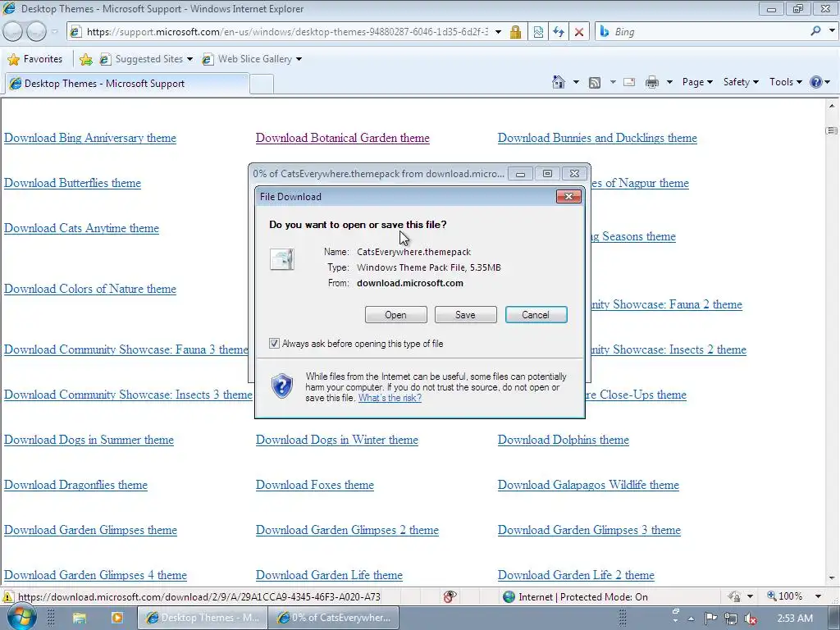Select the Desktop Themes - Microsoft Support tab
The width and height of the screenshot is (840, 630).
coord(126,84)
